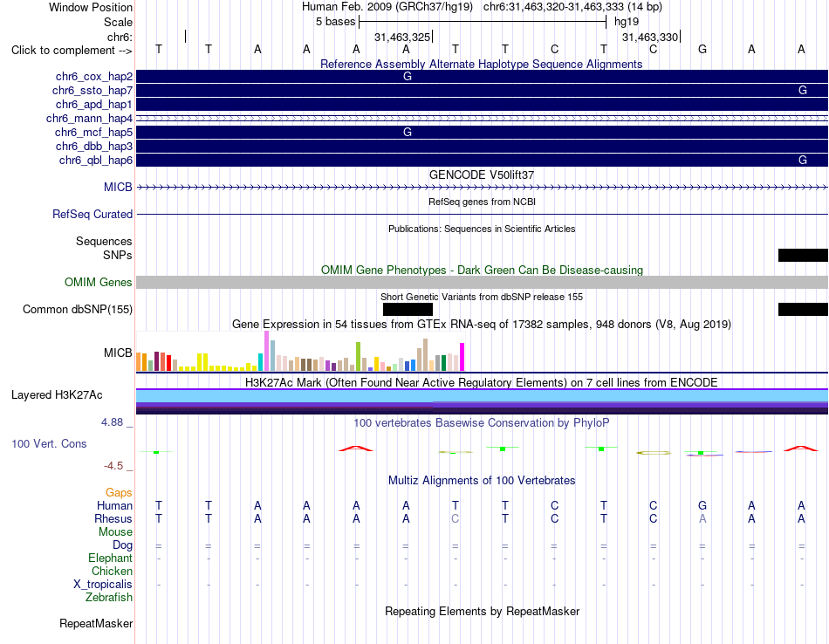Click the Zebrafish species label
Image resolution: width=829 pixels, height=644 pixels.
click(109, 598)
